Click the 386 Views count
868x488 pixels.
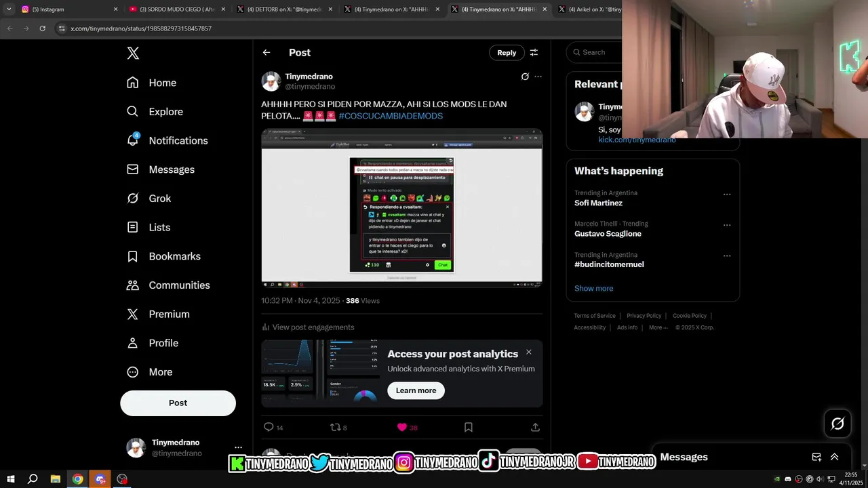coord(363,301)
